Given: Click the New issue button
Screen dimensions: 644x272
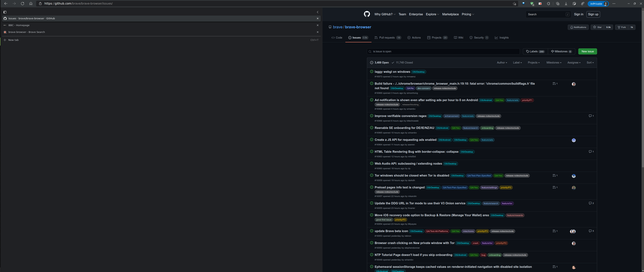Looking at the screenshot, I should [x=587, y=51].
